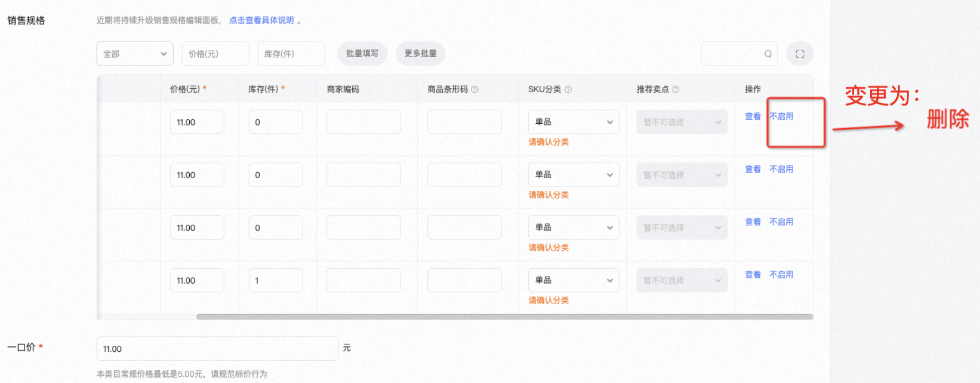Click third row price field

pyautogui.click(x=197, y=227)
